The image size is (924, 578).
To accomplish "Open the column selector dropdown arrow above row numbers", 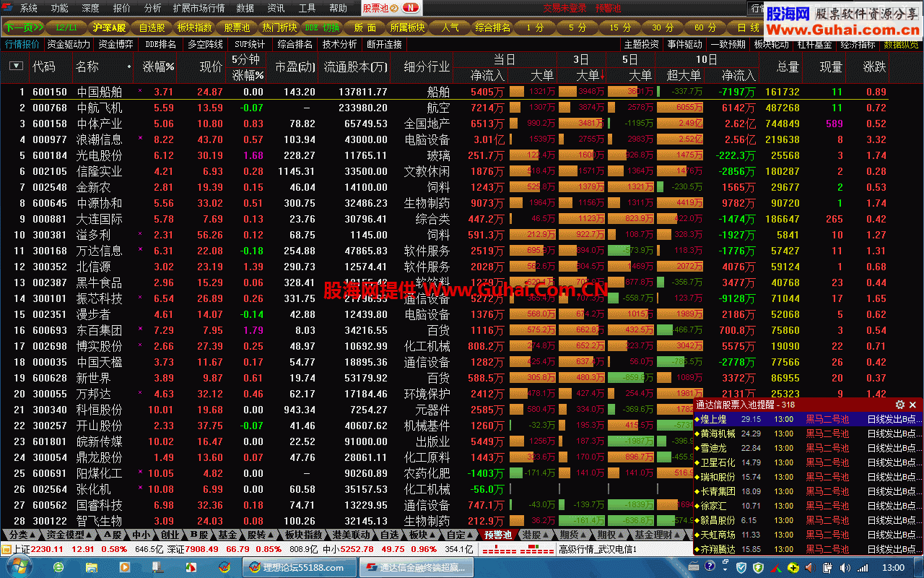I will (x=16, y=66).
